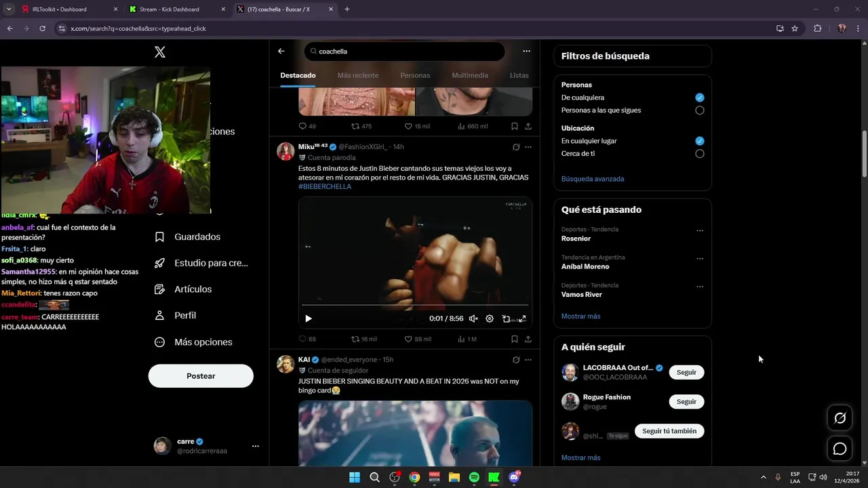Open video settings gear
This screenshot has height=488, width=868.
490,319
